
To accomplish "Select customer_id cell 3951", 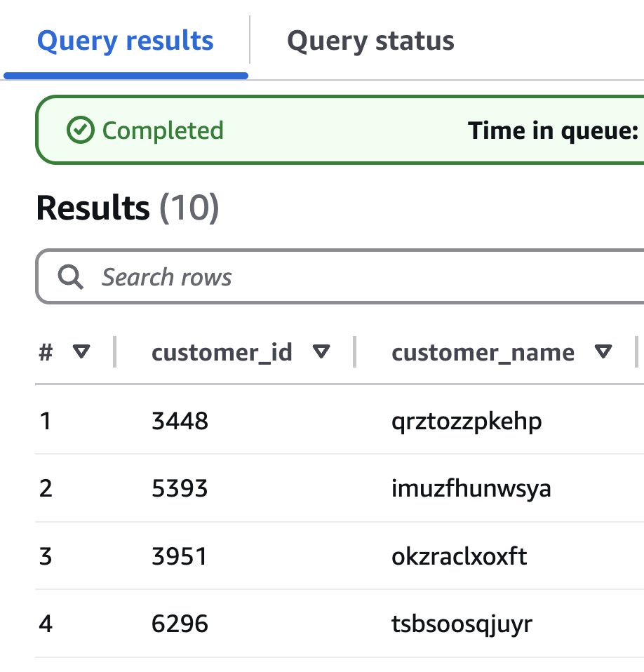I will pyautogui.click(x=180, y=556).
